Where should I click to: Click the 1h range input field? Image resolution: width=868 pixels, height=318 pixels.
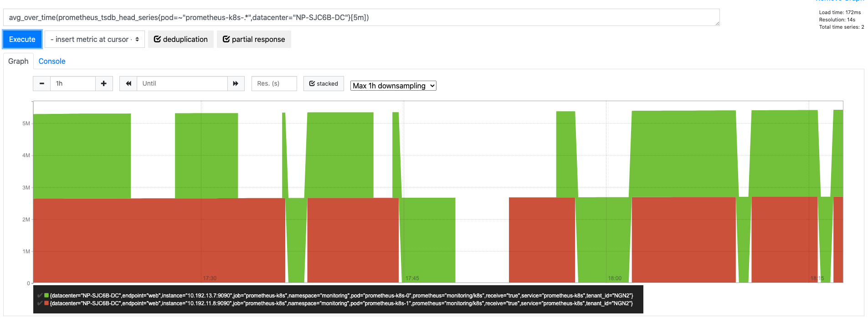[73, 83]
